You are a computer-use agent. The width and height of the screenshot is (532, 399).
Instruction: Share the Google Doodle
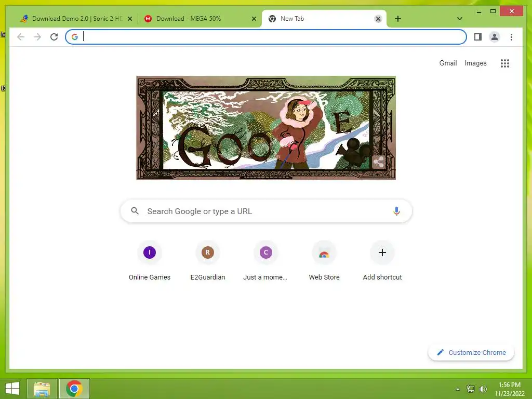378,162
